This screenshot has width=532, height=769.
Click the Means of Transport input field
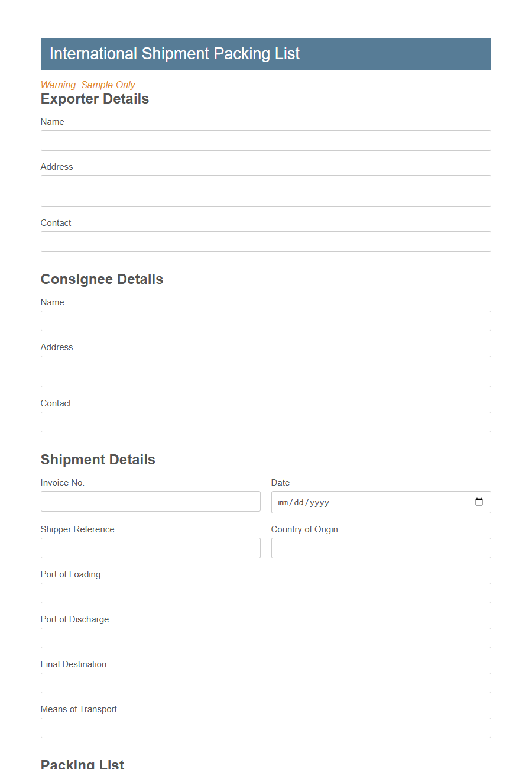[x=265, y=728]
